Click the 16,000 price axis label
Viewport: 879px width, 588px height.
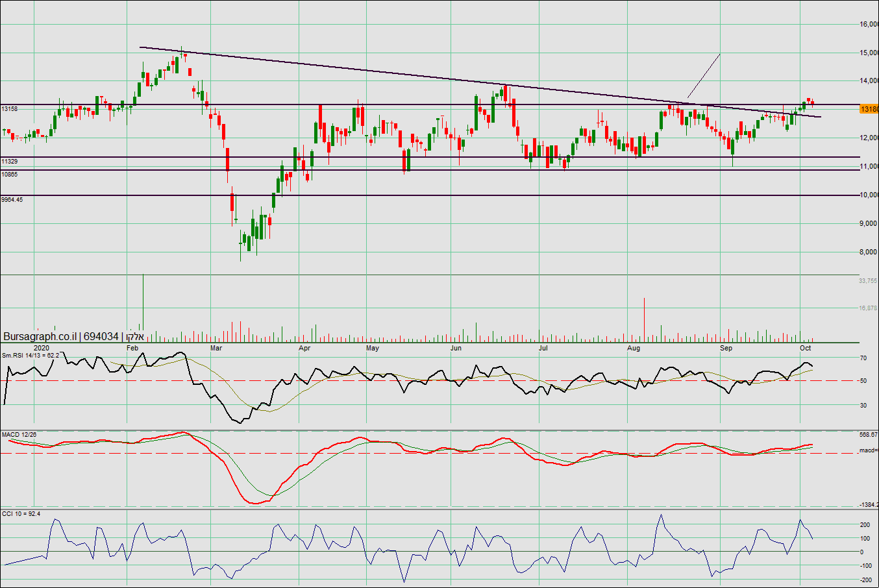point(869,24)
